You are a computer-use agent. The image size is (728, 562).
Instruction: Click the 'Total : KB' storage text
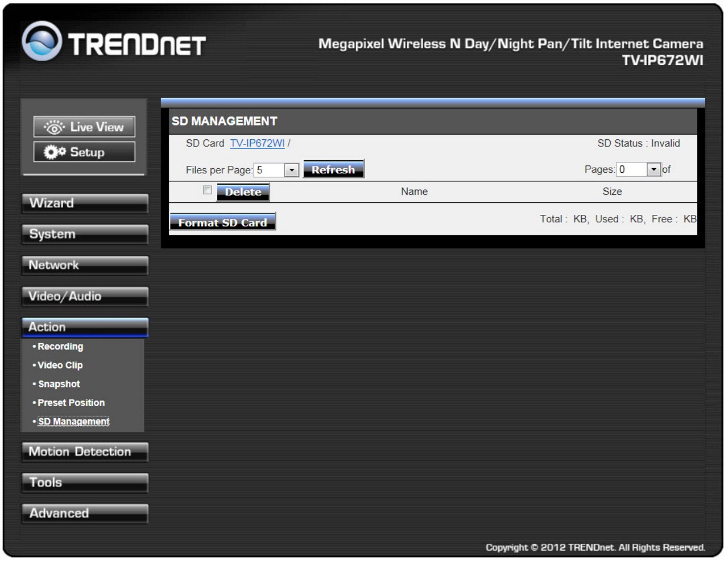pos(564,219)
